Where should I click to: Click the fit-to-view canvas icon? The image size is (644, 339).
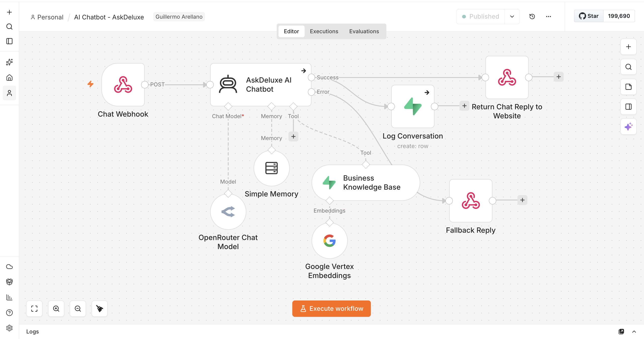(x=34, y=309)
